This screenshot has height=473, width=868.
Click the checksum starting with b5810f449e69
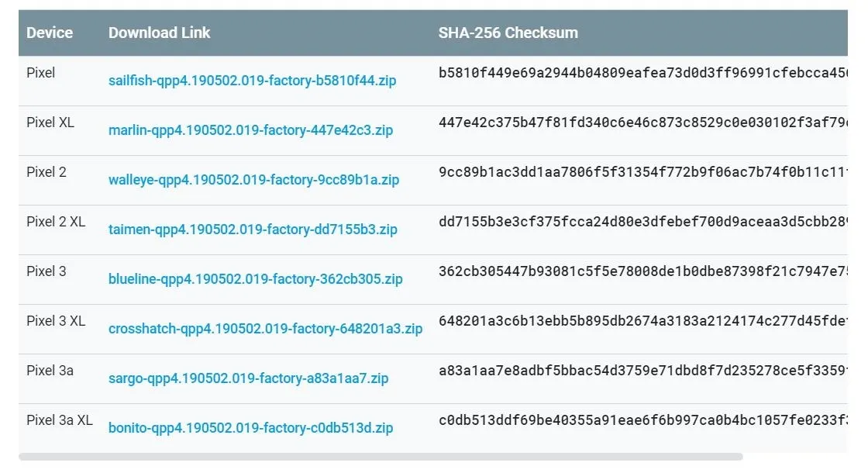click(x=642, y=73)
